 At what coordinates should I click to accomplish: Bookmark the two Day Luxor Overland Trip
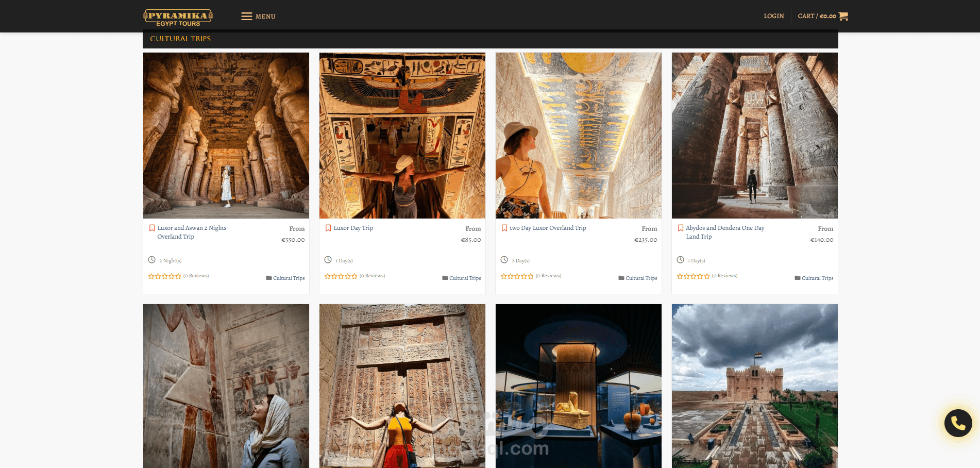pos(504,228)
